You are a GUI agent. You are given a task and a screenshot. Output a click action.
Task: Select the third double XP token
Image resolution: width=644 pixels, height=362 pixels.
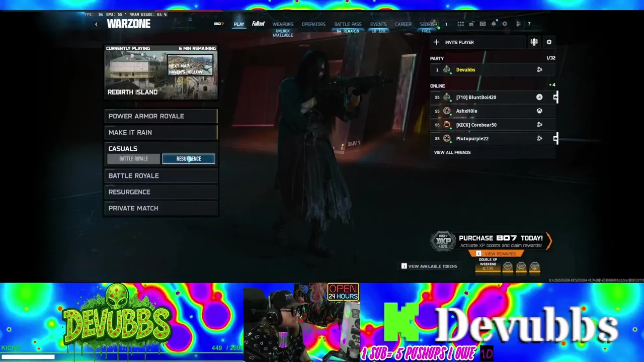pos(535,266)
